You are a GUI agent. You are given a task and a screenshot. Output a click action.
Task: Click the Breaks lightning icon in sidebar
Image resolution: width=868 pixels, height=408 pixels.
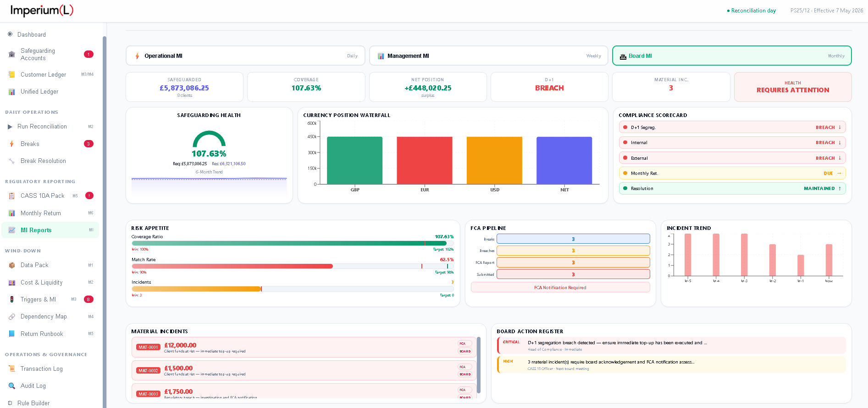click(x=12, y=144)
